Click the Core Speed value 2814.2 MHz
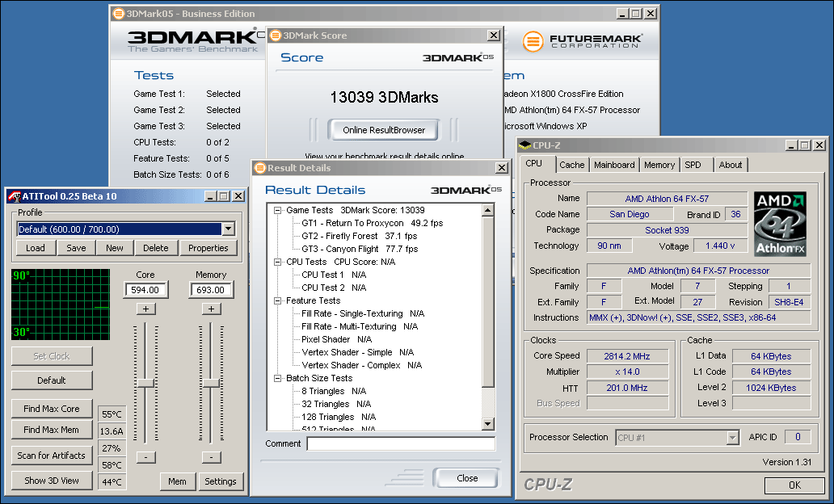 [627, 356]
